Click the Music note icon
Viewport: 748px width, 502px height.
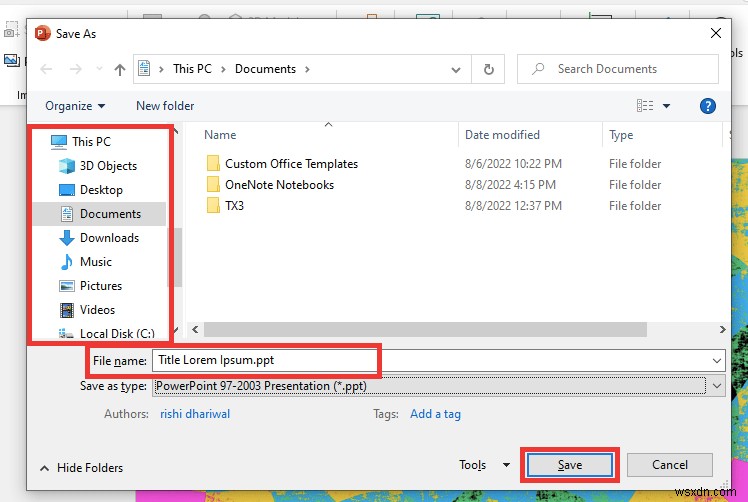[x=67, y=261]
